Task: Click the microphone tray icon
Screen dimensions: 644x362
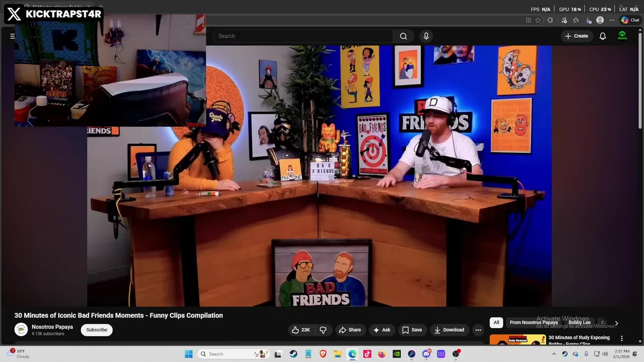Action: 586,354
